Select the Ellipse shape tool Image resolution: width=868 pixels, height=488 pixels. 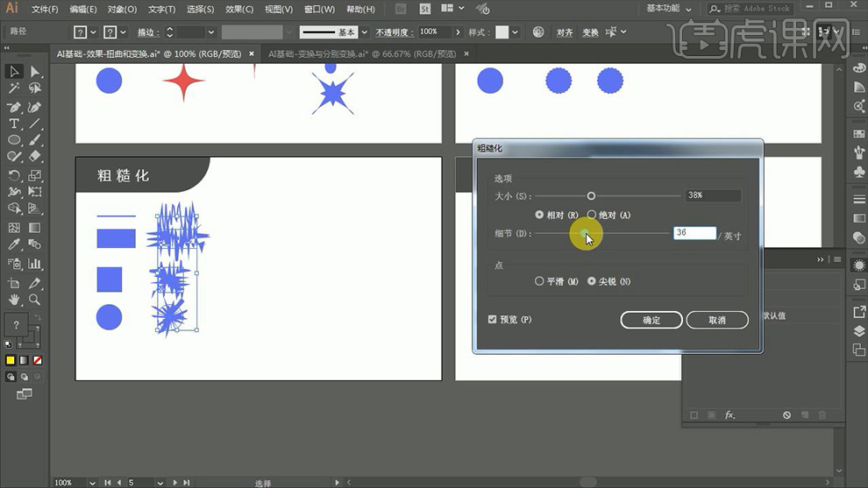(x=15, y=140)
